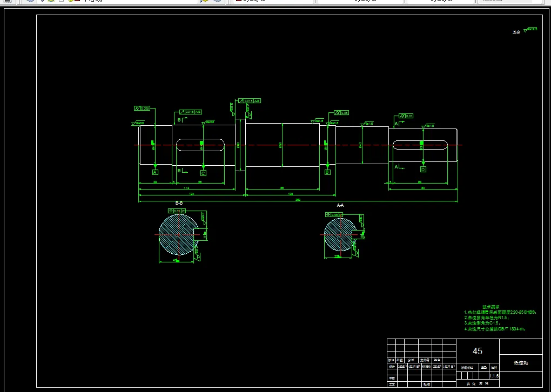Pick datum label B under the middle journal
The image size is (551, 392).
point(327,172)
